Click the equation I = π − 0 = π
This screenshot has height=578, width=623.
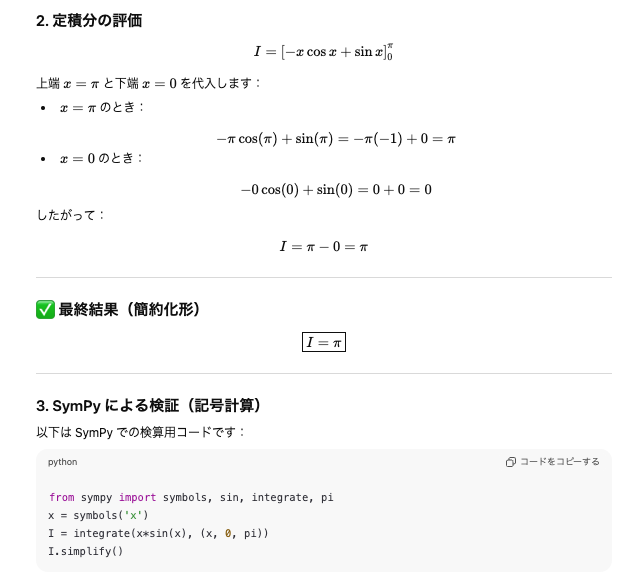point(323,245)
